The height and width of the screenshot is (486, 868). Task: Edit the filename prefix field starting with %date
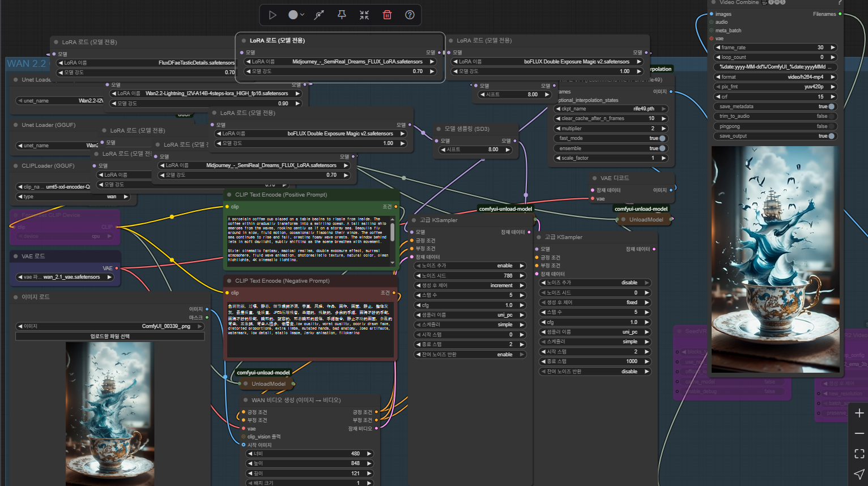point(775,67)
